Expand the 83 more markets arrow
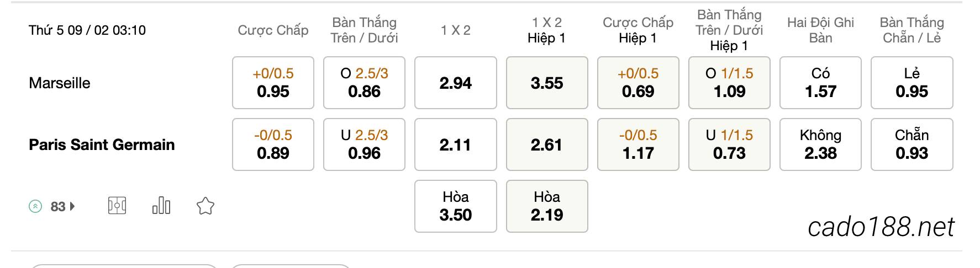 [x=73, y=207]
